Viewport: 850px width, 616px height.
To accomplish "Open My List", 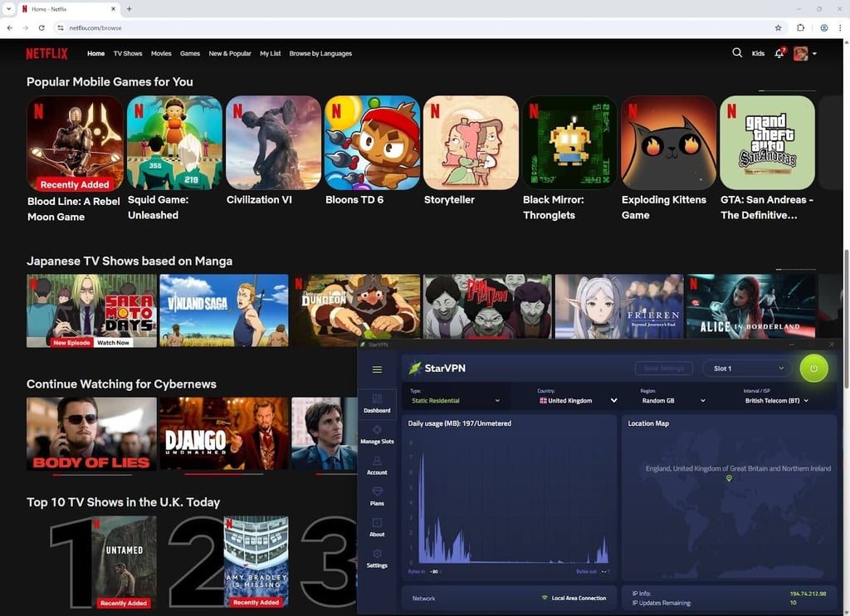I will pyautogui.click(x=270, y=54).
